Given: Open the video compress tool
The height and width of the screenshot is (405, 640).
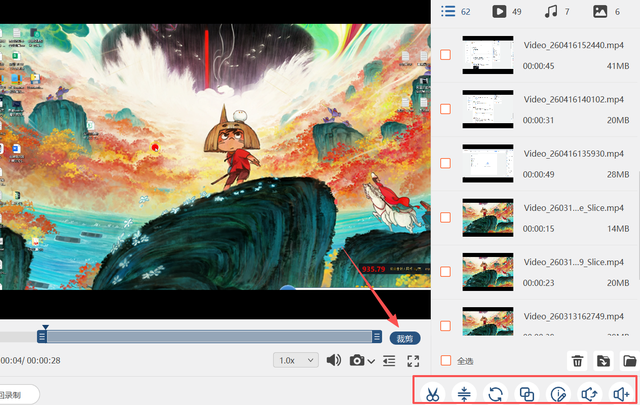Looking at the screenshot, I should coord(464,394).
